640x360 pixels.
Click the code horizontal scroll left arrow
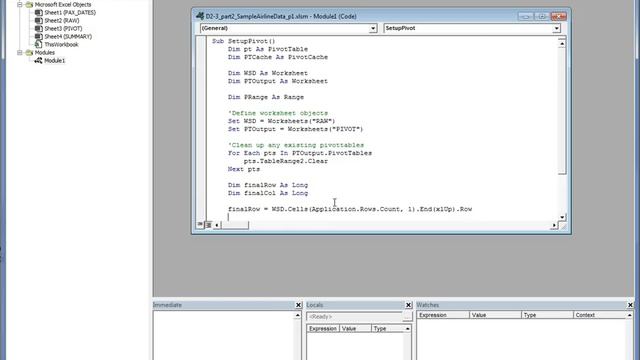coord(217,225)
